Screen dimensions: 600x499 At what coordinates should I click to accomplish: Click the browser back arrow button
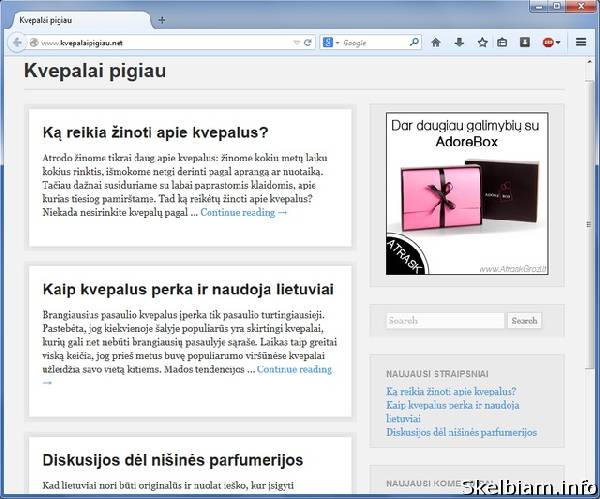tap(17, 42)
